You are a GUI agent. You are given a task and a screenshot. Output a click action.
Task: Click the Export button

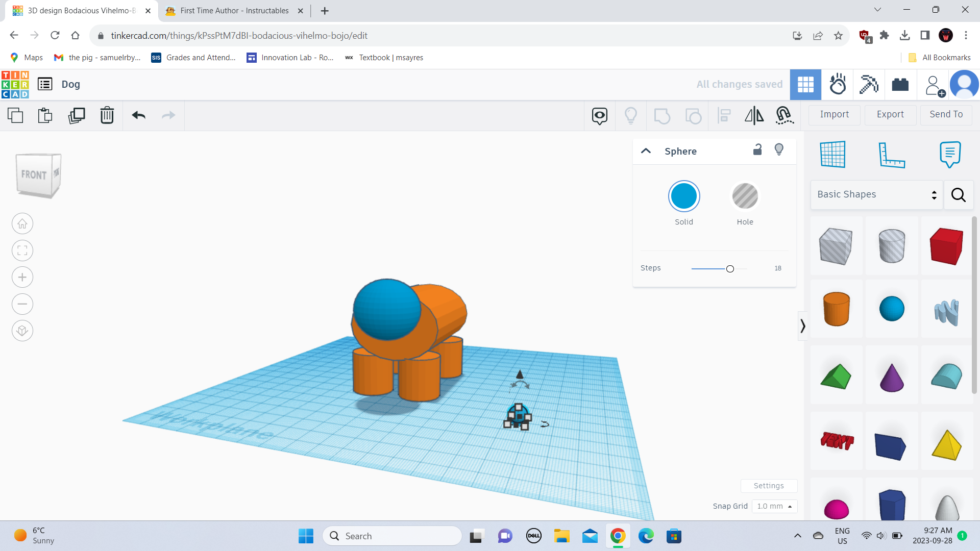pos(890,114)
